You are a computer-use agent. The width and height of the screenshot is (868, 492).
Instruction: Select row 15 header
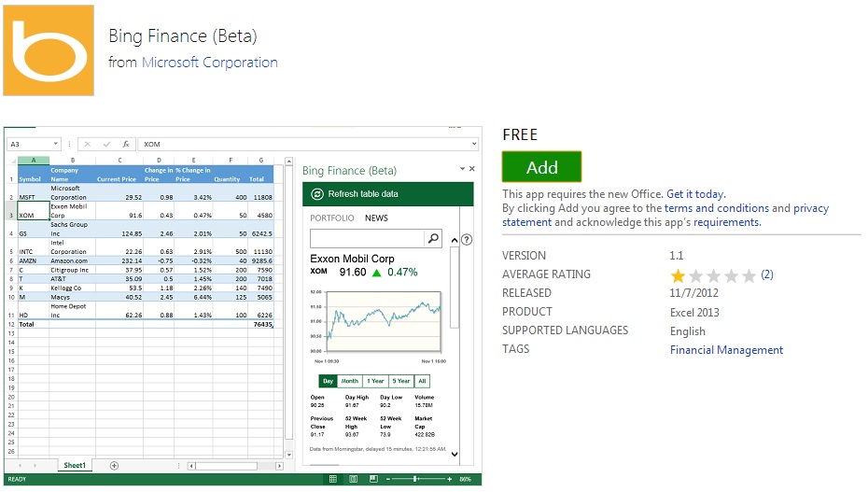click(x=11, y=351)
